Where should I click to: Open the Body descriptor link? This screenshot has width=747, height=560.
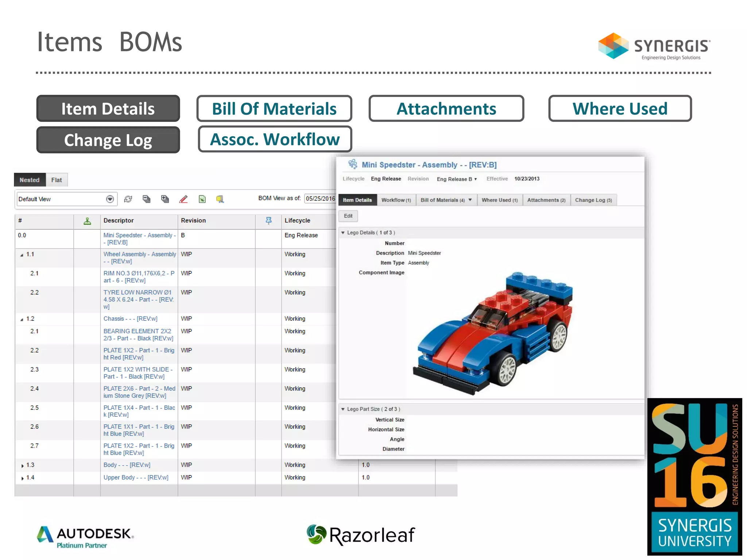coord(127,465)
